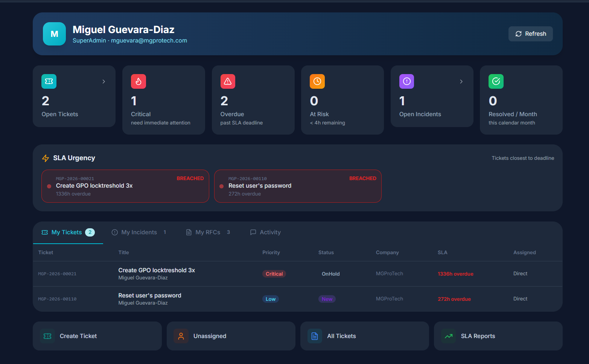
Task: Click the SLA column header
Action: point(443,252)
